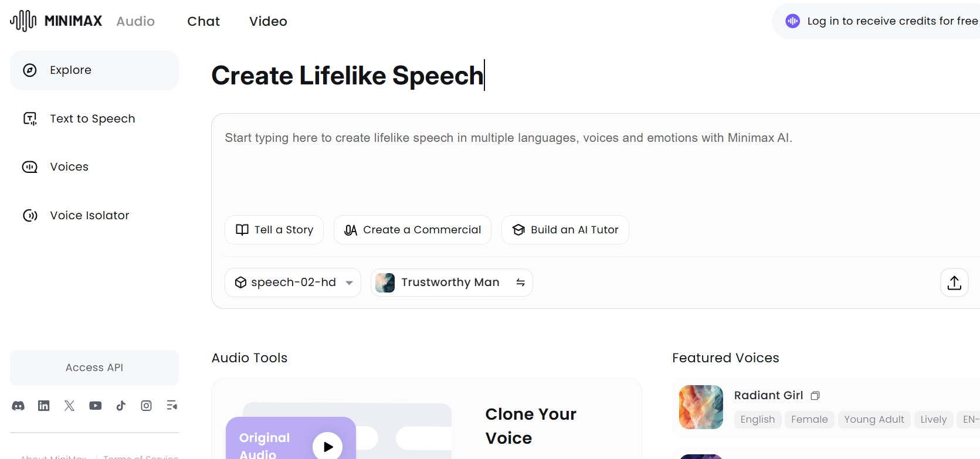Screen dimensions: 980x459
Task: Open Text to Speech in sidebar
Action: (x=94, y=118)
